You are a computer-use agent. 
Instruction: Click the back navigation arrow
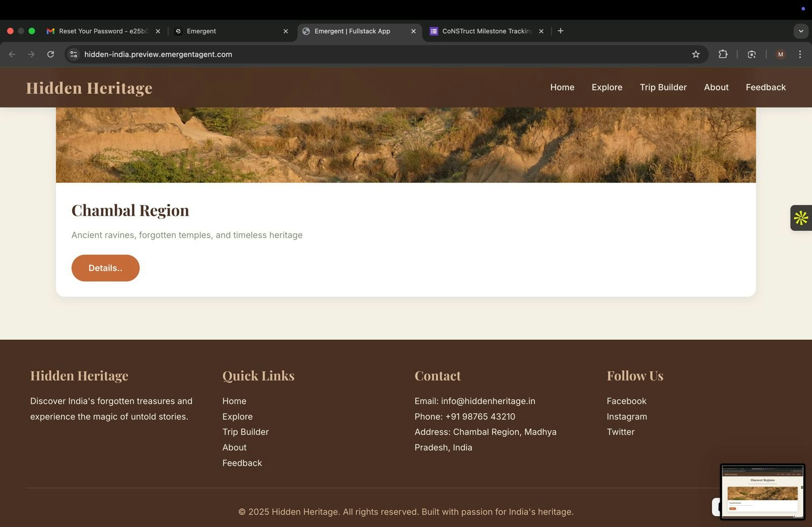pos(12,54)
